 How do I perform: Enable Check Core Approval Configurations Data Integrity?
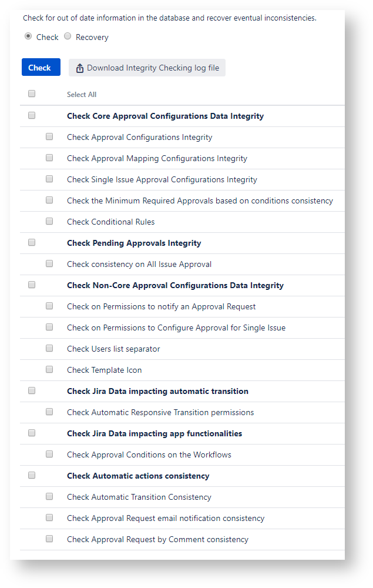[32, 115]
